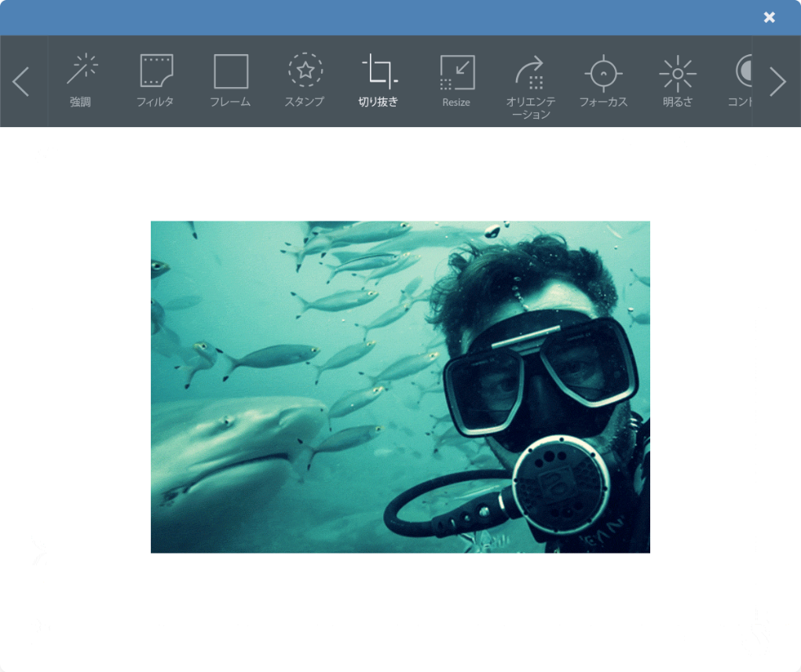Viewport: 801px width, 672px height.
Task: Select the オリエンテーション rotate arrow icon
Action: (530, 71)
